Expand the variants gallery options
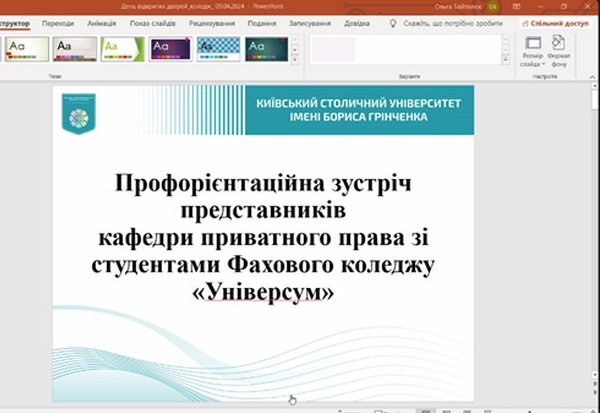The image size is (600, 413). [x=505, y=60]
